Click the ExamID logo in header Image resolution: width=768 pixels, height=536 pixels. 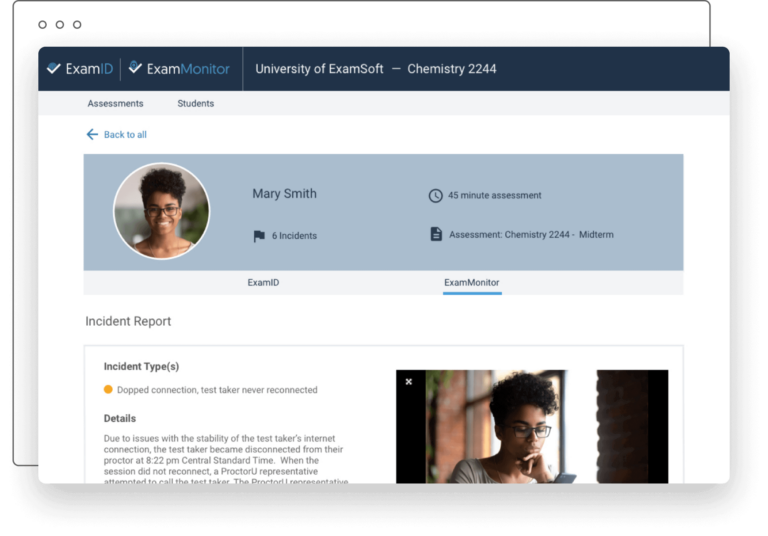[x=80, y=69]
